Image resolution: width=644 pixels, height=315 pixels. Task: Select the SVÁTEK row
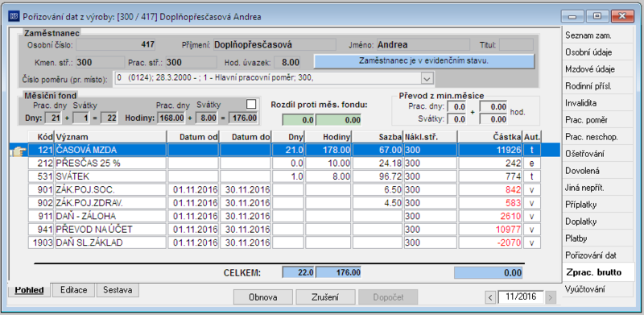[x=284, y=176]
